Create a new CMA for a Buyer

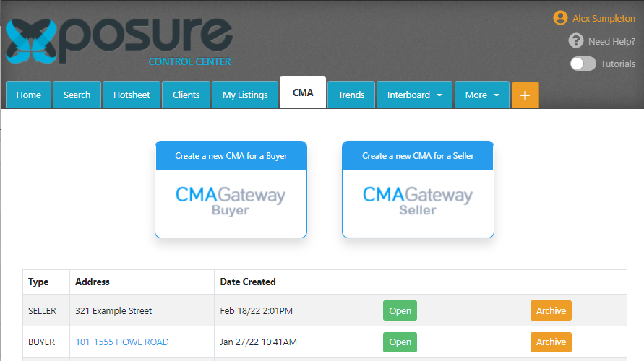[231, 156]
